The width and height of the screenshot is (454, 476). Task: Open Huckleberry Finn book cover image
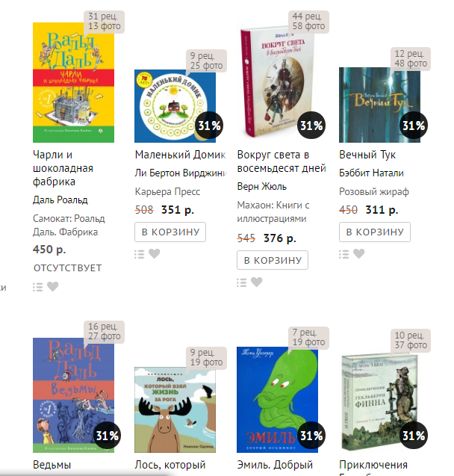coord(379,402)
